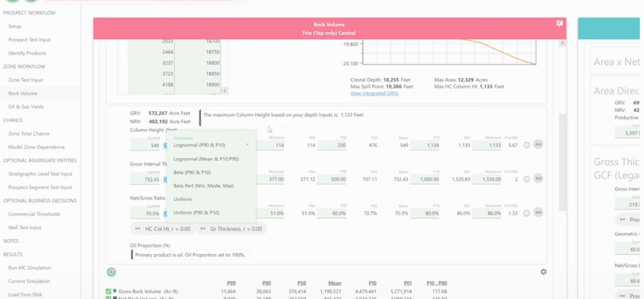The height and width of the screenshot is (299, 644).
Task: Click the Net/Gross Ratio correlation arrow icon
Action: pyautogui.click(x=538, y=213)
